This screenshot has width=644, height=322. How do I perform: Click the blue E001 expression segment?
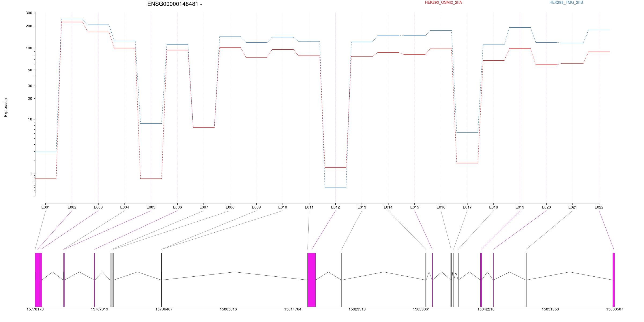[46, 152]
